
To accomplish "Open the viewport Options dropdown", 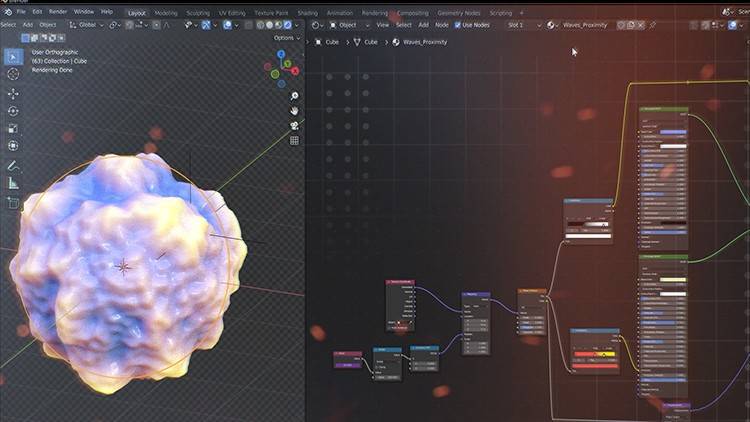I will click(x=285, y=38).
